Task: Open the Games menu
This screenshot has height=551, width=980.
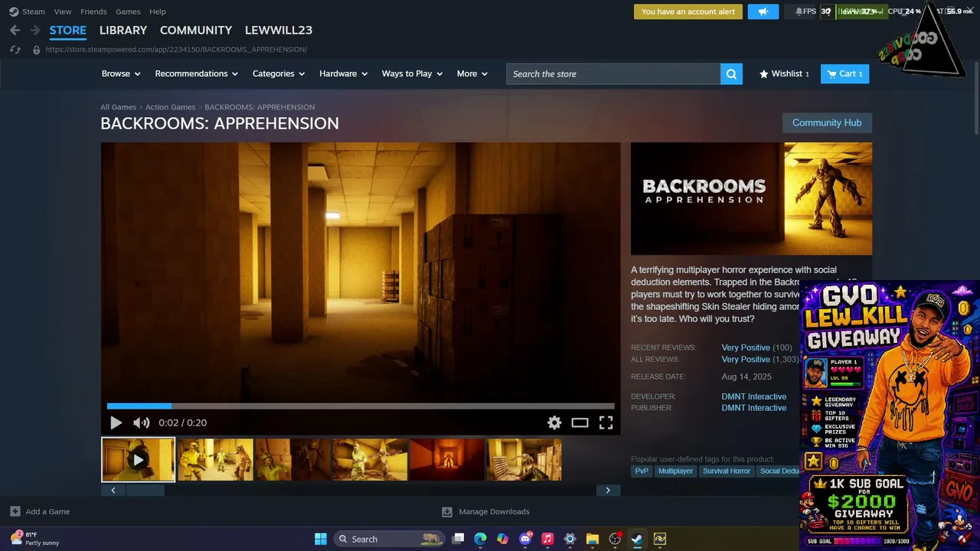Action: [128, 11]
